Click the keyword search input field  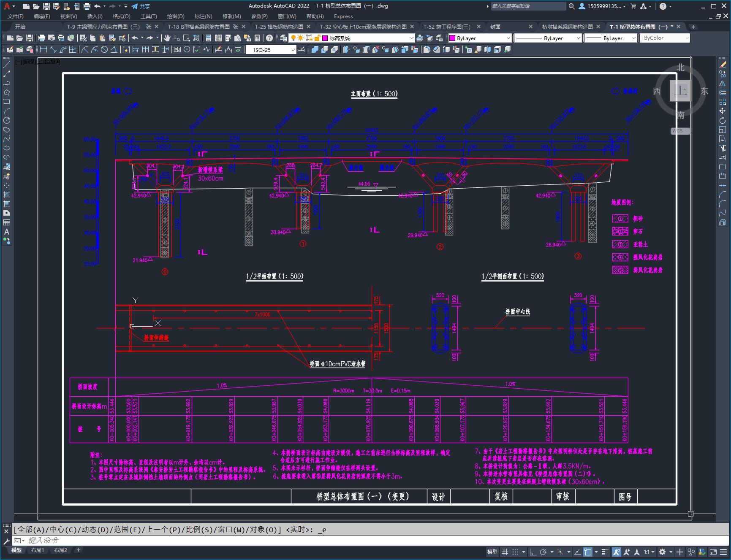click(528, 6)
